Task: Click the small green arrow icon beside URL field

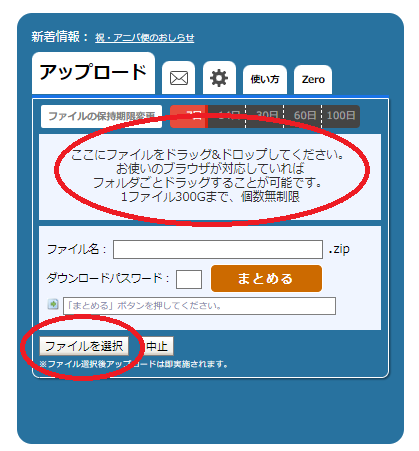Action: [53, 304]
